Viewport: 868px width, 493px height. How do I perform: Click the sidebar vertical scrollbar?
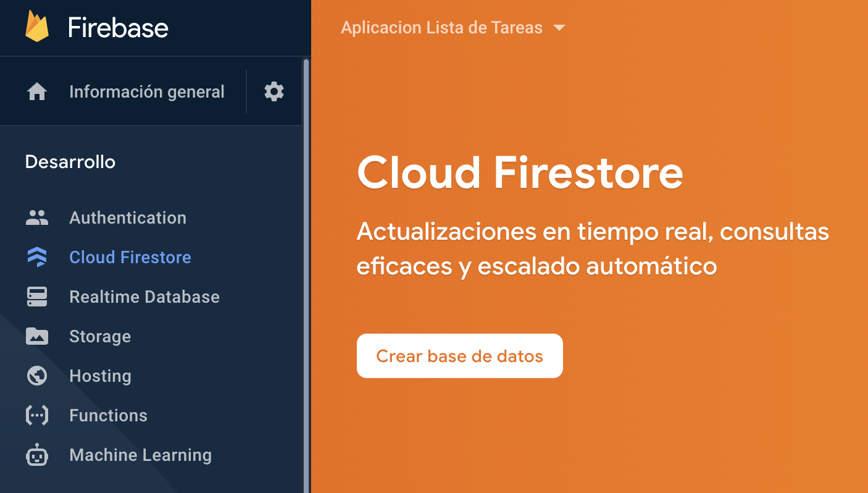pos(305,276)
